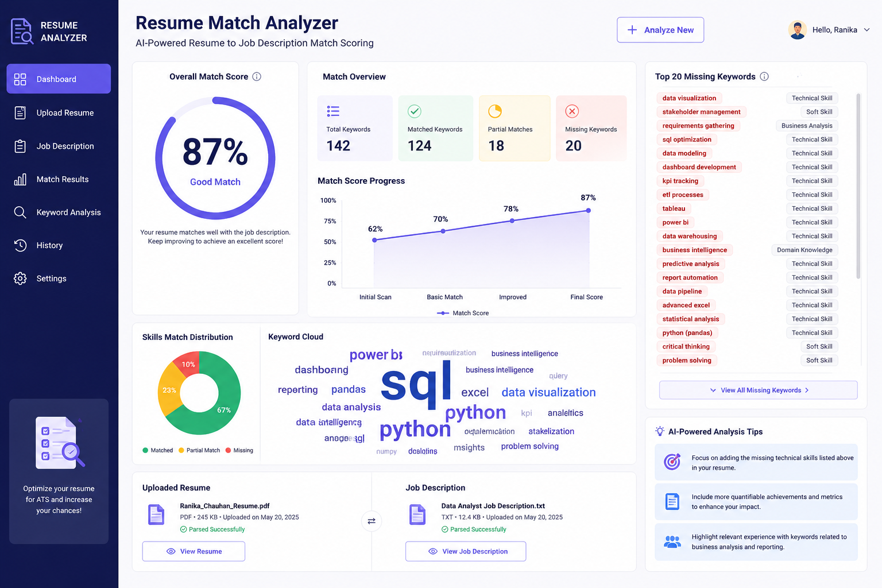Click Ranika_Chauhan_Resume.pdf file name
This screenshot has width=882, height=588.
225,506
